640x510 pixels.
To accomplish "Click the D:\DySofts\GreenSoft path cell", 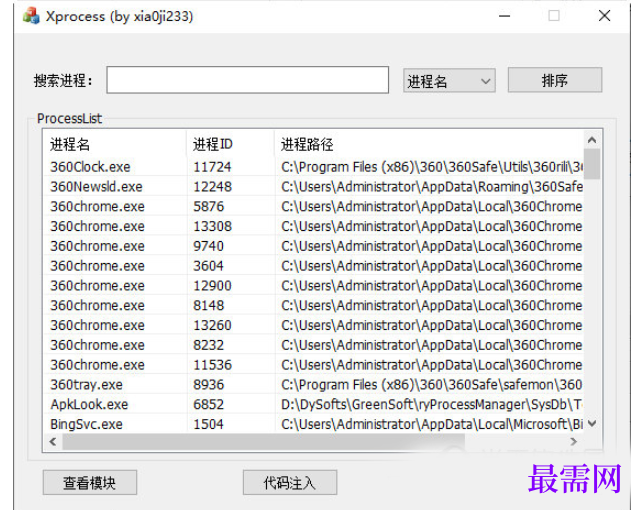I will (x=431, y=404).
